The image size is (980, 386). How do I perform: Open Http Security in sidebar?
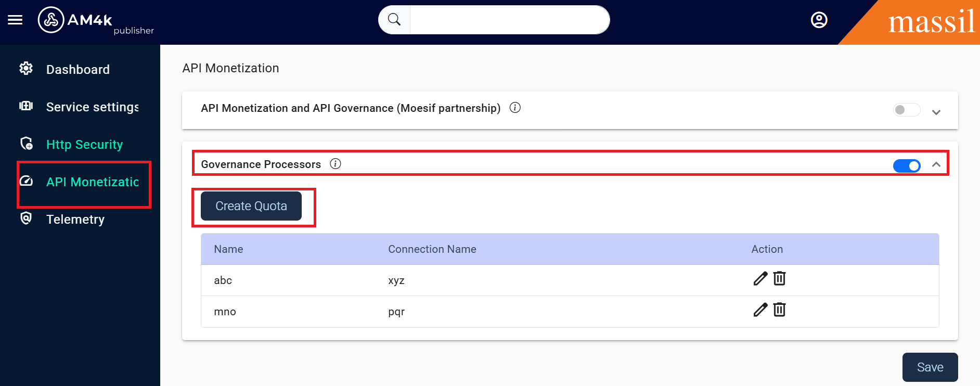[84, 144]
